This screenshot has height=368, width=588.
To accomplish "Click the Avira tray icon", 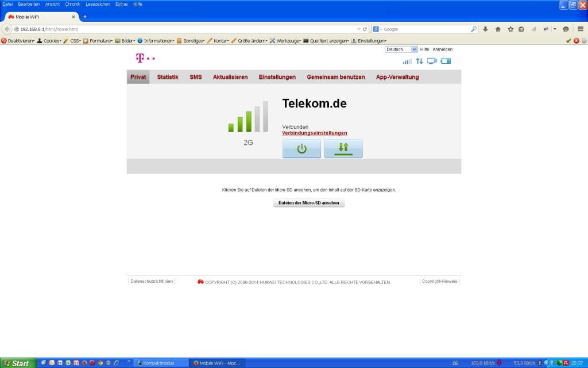I will coord(566,363).
